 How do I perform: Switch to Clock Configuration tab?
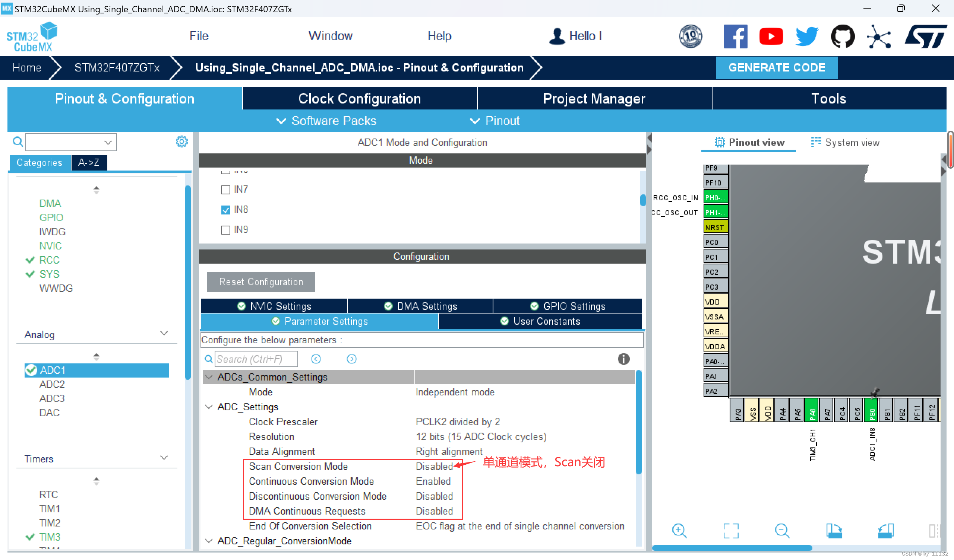point(359,98)
